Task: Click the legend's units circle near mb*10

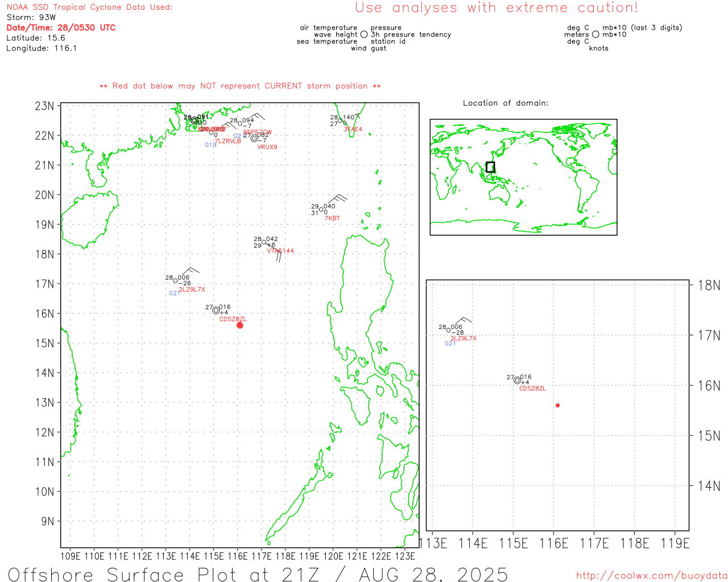Action: click(x=595, y=34)
